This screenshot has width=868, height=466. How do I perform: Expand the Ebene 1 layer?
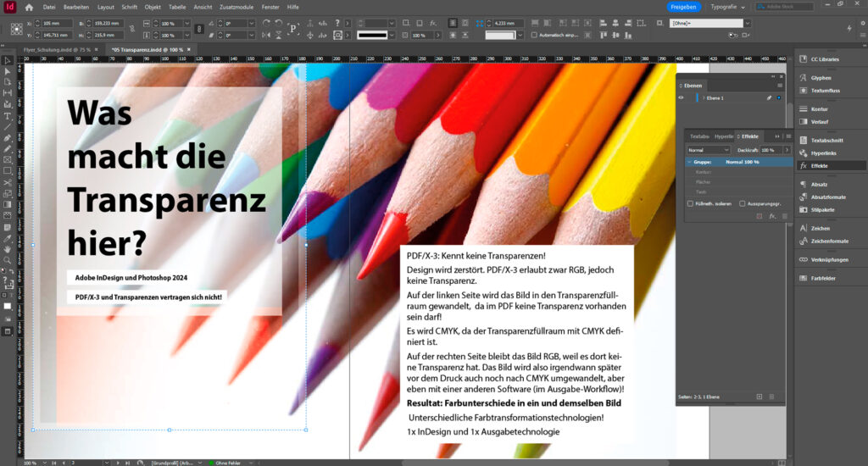(704, 98)
